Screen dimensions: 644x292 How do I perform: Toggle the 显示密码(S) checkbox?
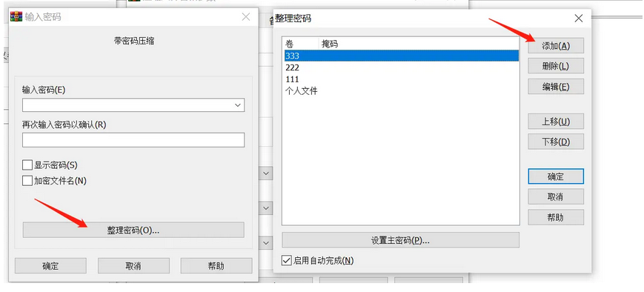pyautogui.click(x=27, y=165)
